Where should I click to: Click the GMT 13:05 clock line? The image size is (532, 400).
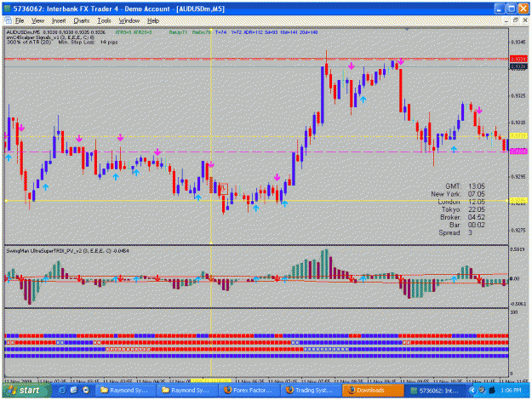point(465,186)
